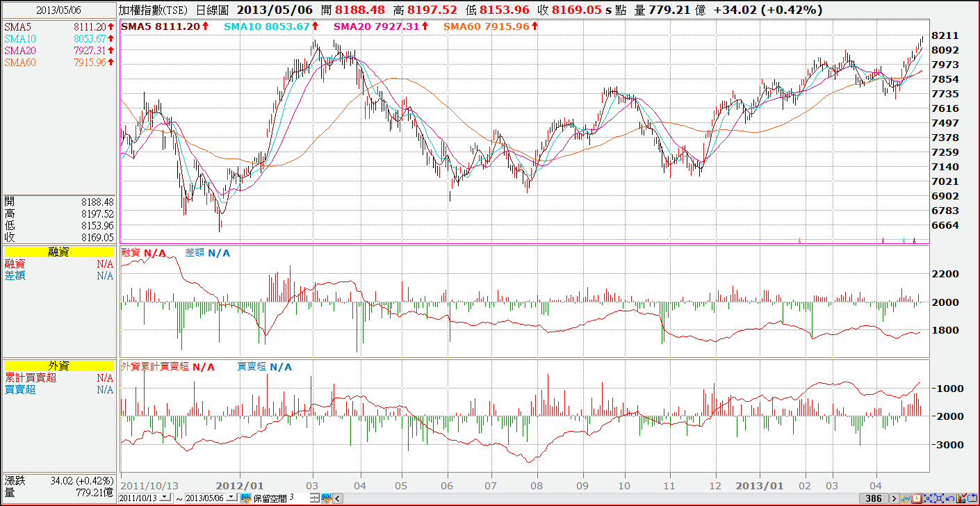Open the orange line-chart indicator icon
This screenshot has width=980, height=506.
pos(906,498)
